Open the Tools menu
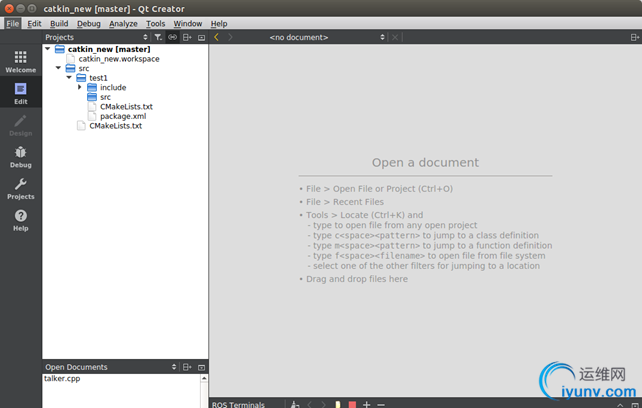Image resolution: width=642 pixels, height=408 pixels. click(156, 23)
